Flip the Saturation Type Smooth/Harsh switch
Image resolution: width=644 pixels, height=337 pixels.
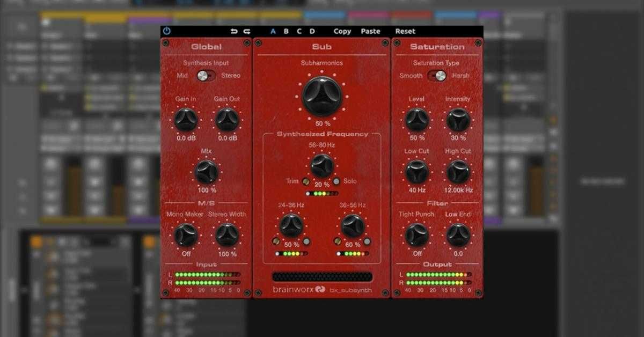[437, 76]
